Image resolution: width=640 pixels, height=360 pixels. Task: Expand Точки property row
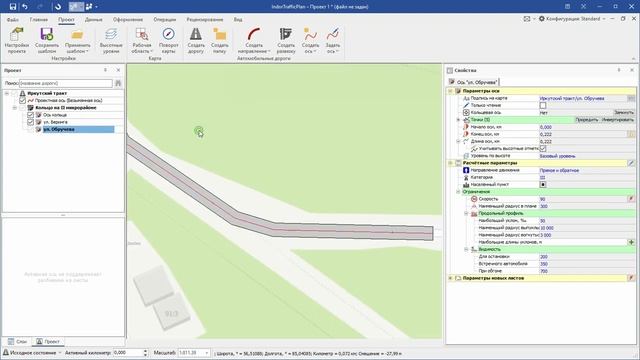[458, 120]
